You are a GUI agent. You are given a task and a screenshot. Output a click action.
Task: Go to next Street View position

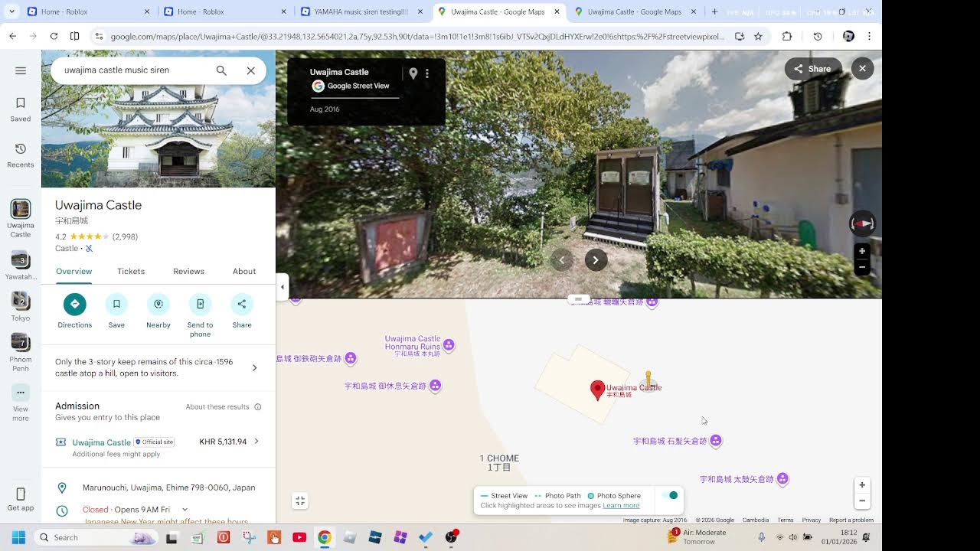click(596, 260)
